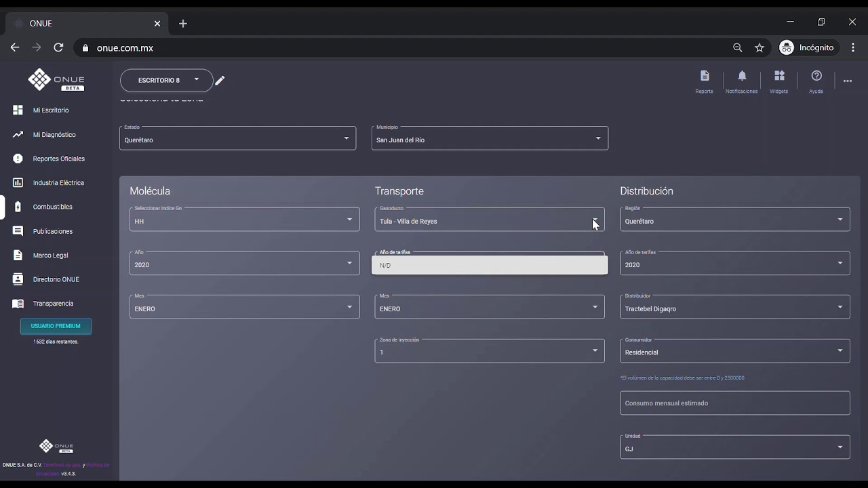Select the N/D option in Año de tarifas

490,265
